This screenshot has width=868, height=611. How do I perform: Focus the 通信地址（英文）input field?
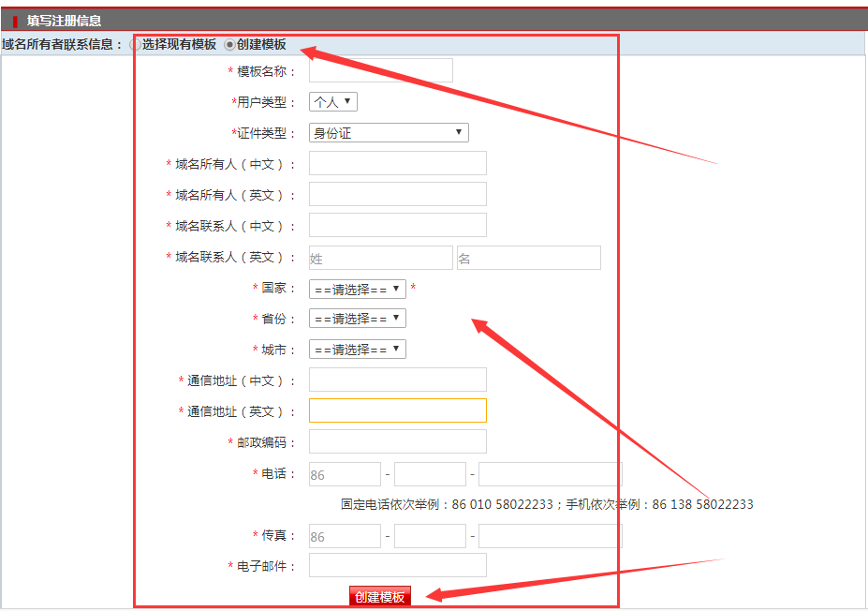click(x=397, y=410)
